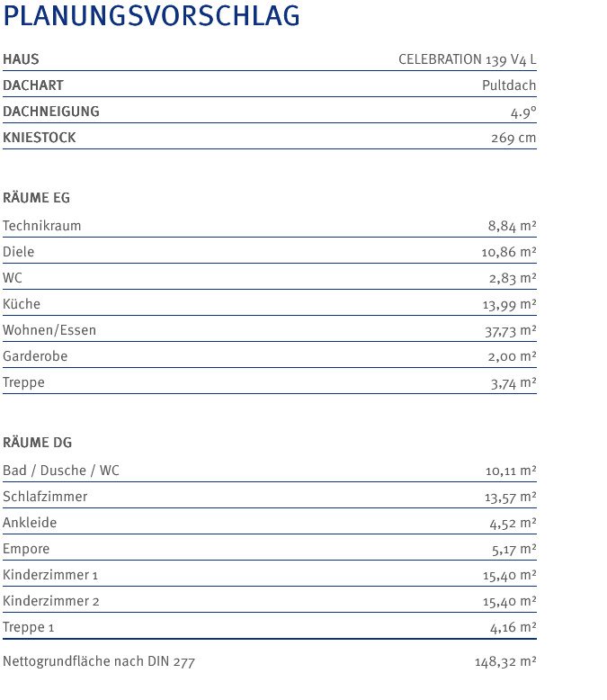Click the Wohnen/Essen area value
This screenshot has height=700, width=607.
click(511, 331)
